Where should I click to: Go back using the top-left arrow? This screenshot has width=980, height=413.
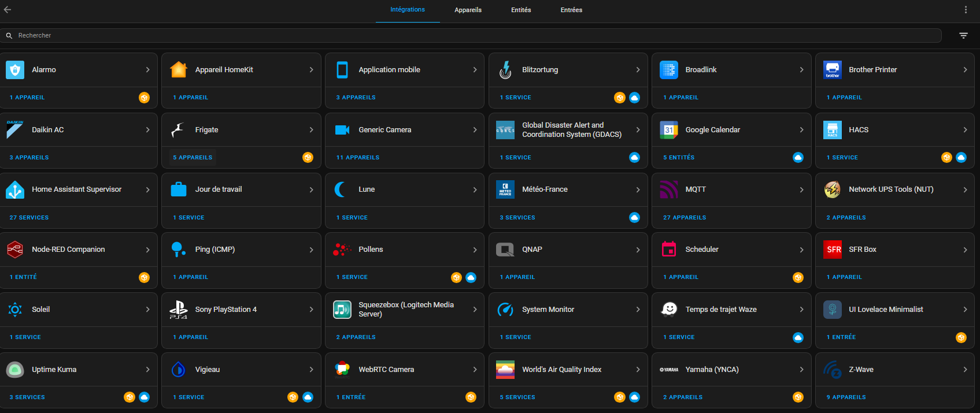pos(8,10)
